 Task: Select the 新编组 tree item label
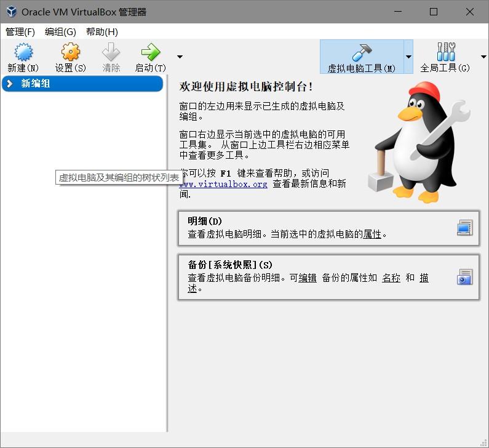point(36,84)
